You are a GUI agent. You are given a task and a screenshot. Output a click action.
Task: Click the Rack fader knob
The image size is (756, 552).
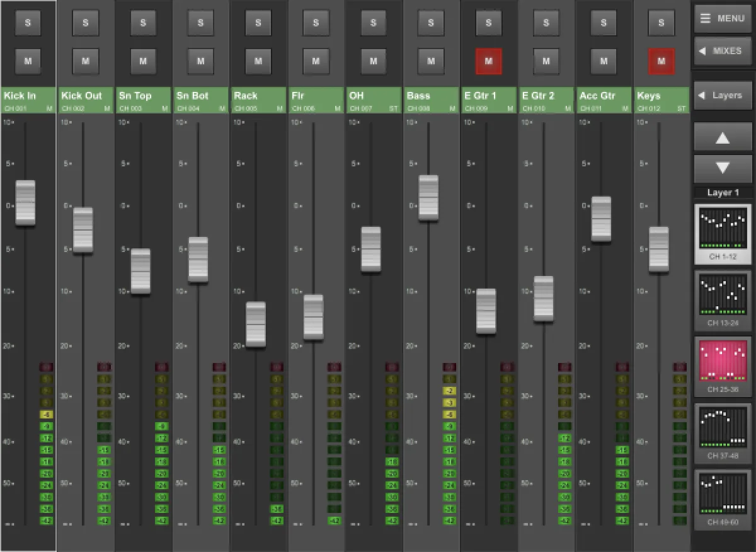(x=256, y=324)
